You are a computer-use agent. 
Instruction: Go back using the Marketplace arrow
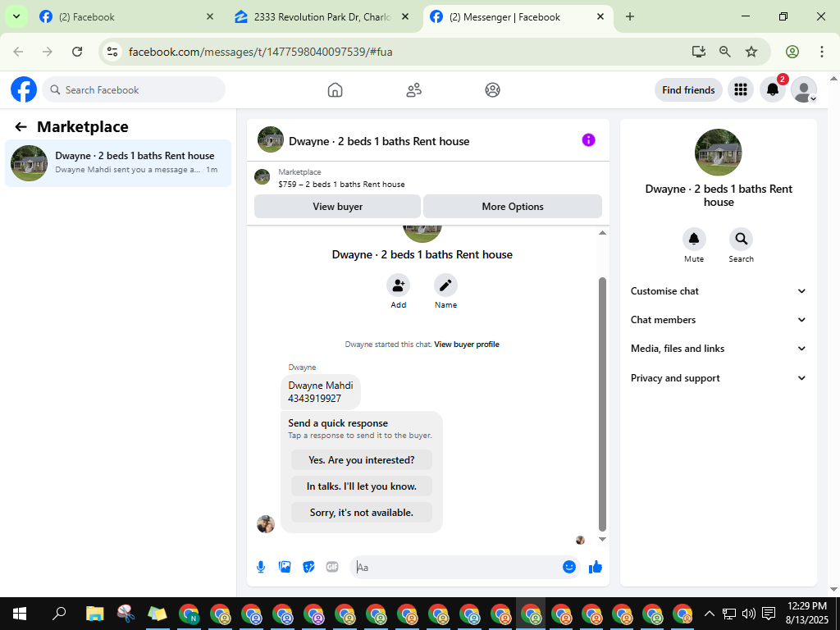point(21,127)
